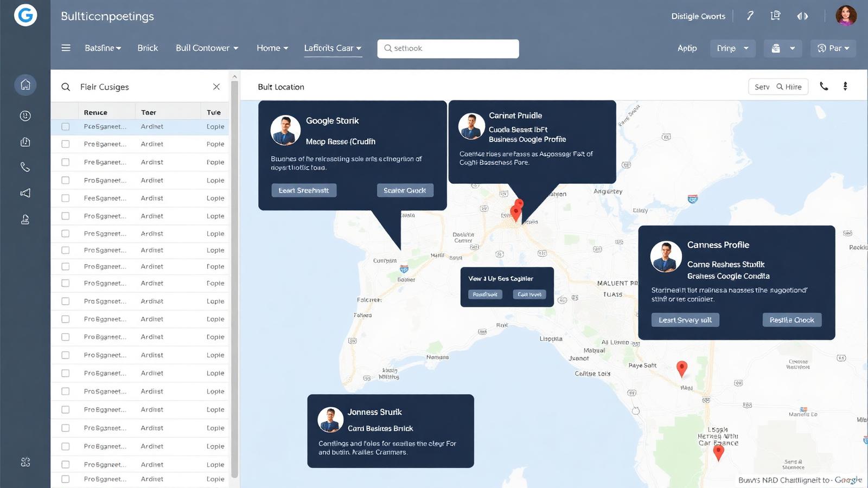Tick the checkbox on the first Ardinat row
The image size is (868, 488).
click(x=66, y=301)
